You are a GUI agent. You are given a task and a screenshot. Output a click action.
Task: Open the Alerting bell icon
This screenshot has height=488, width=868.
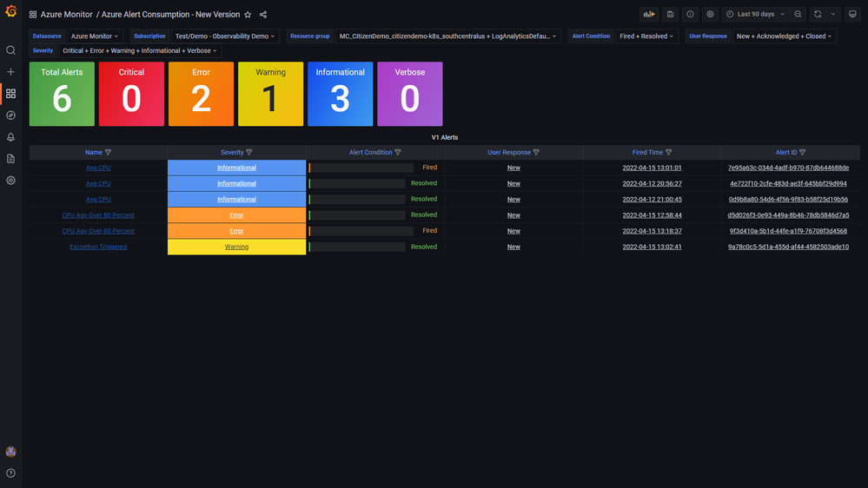[10, 136]
